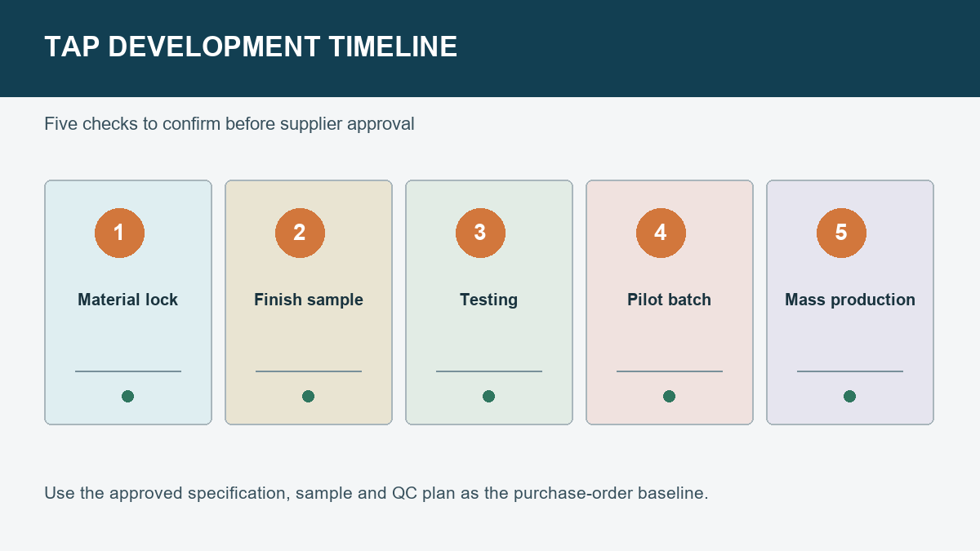Click divider line in Testing card
Screen dimensions: 980x551
click(488, 371)
